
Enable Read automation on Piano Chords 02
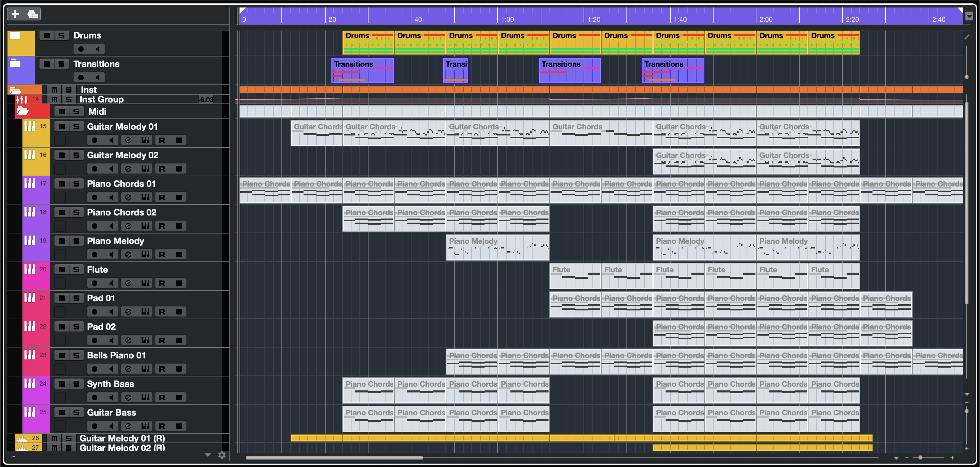click(162, 226)
